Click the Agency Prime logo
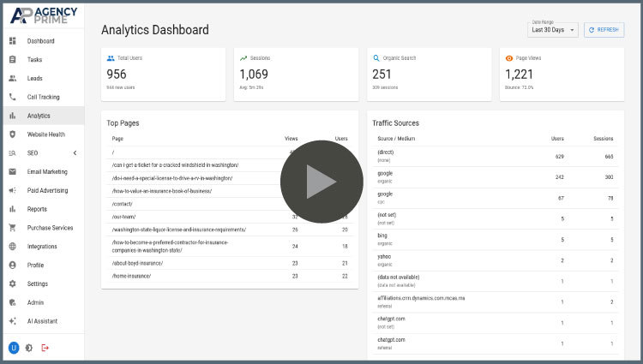Image resolution: width=643 pixels, height=364 pixels. (x=43, y=15)
